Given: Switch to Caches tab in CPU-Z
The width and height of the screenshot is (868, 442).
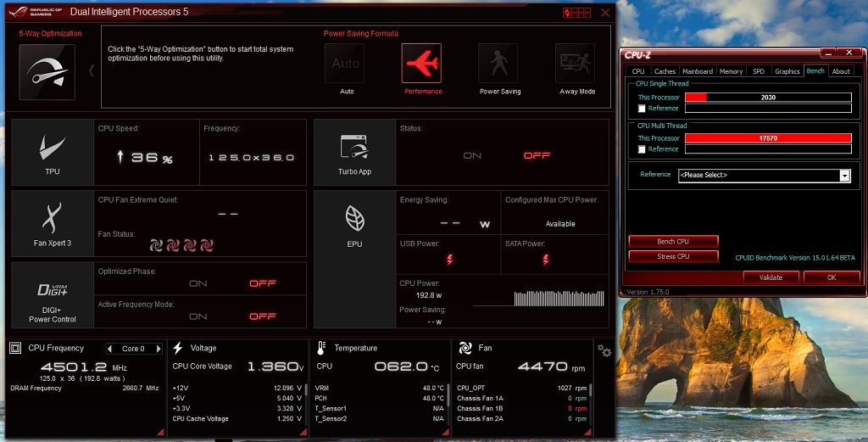Looking at the screenshot, I should 665,71.
